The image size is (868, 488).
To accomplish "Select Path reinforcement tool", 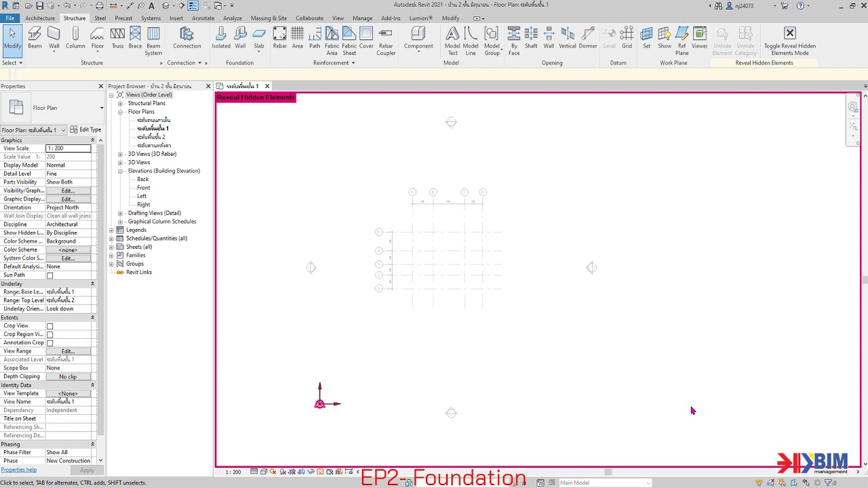I will click(x=315, y=38).
